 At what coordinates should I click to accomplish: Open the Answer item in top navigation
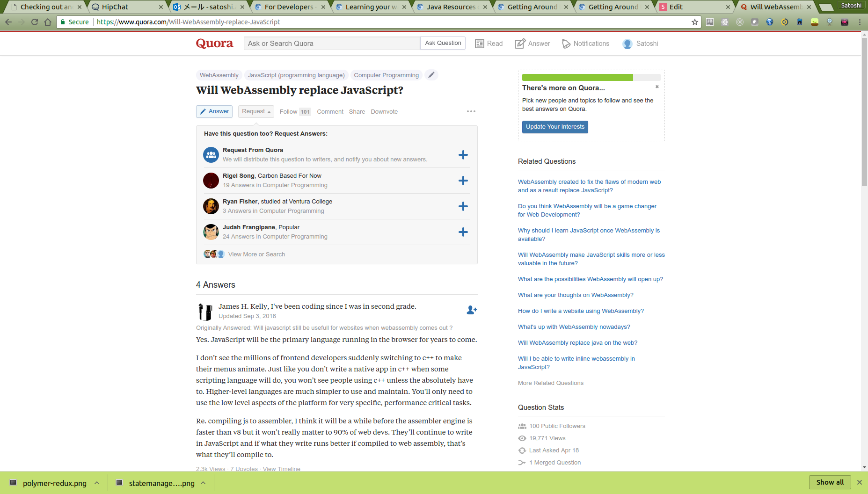click(x=532, y=44)
